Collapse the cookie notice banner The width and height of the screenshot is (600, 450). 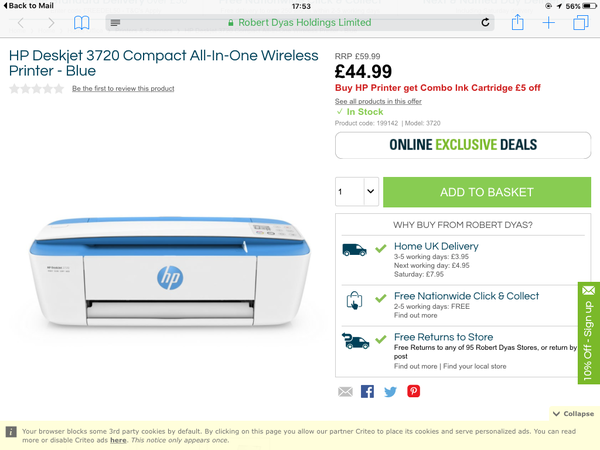click(x=573, y=414)
